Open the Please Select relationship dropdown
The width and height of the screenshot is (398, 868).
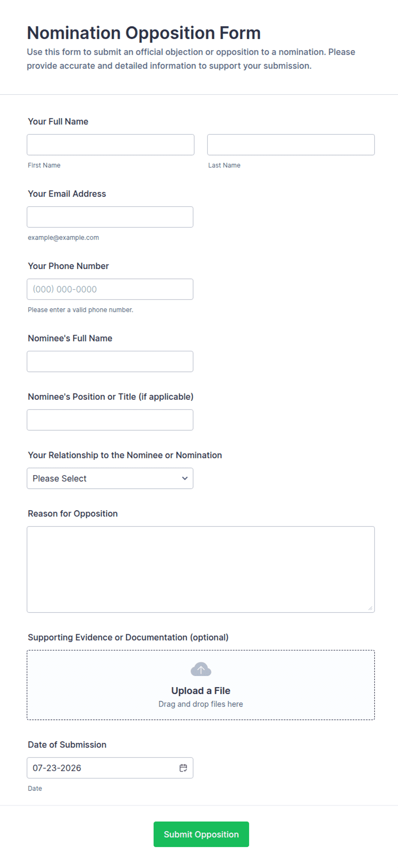[110, 478]
